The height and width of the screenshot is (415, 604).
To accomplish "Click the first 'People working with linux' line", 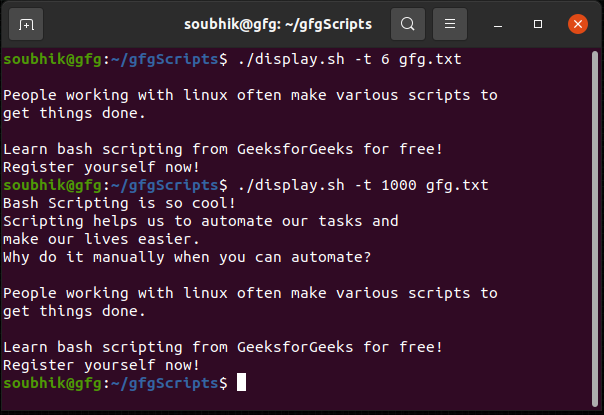I will pyautogui.click(x=250, y=96).
